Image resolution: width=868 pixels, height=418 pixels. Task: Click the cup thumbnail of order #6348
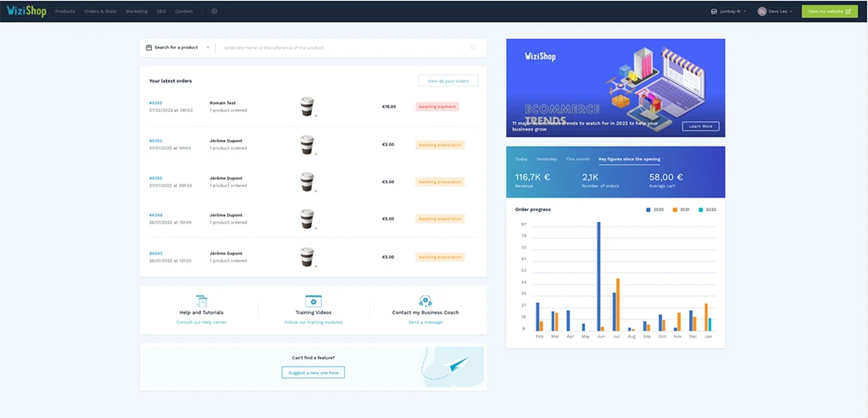(307, 219)
